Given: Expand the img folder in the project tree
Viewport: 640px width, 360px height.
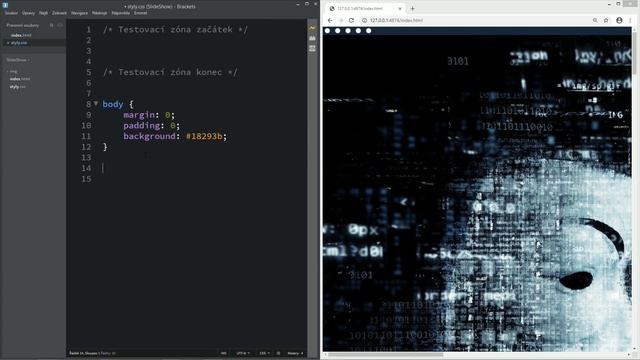Looking at the screenshot, I should [13, 71].
